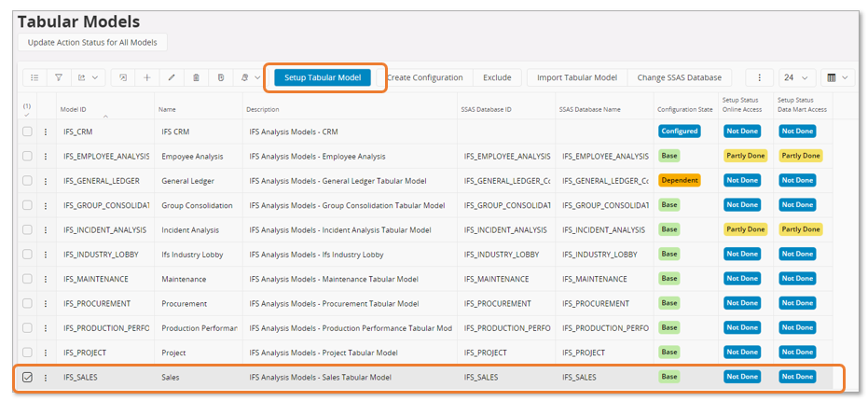Expand the column layout table dropdown

pyautogui.click(x=839, y=78)
